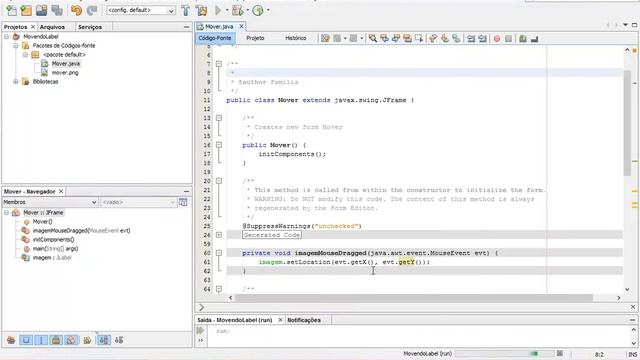Toggle Bookmark icon in editor toolbar
Viewport: 640px width, 360px height.
click(456, 38)
